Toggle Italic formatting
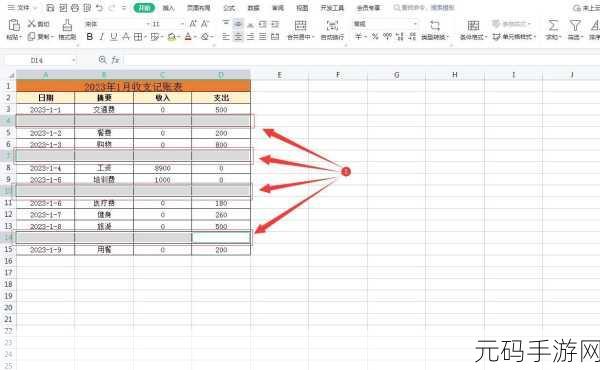This screenshot has width=600, height=370. (x=101, y=37)
